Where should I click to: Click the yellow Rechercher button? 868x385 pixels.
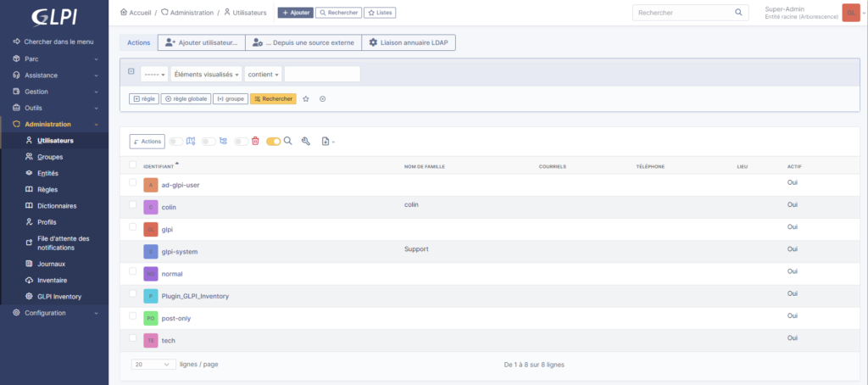point(273,98)
